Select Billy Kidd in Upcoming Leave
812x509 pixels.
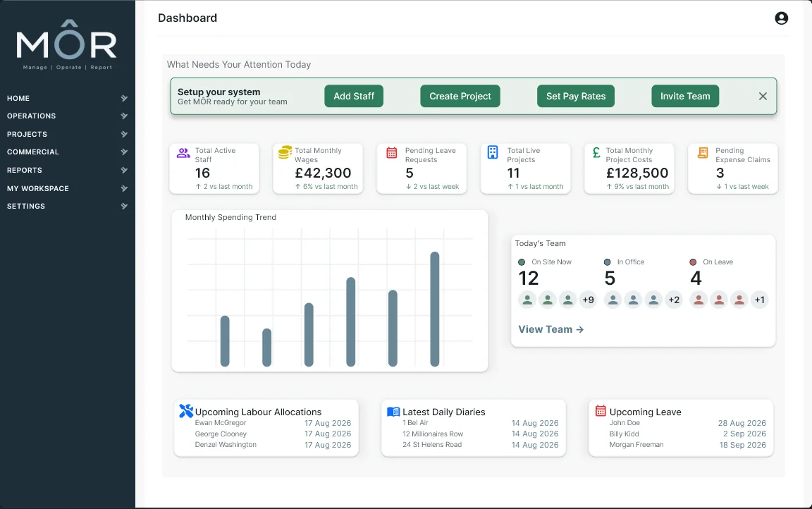click(687, 434)
